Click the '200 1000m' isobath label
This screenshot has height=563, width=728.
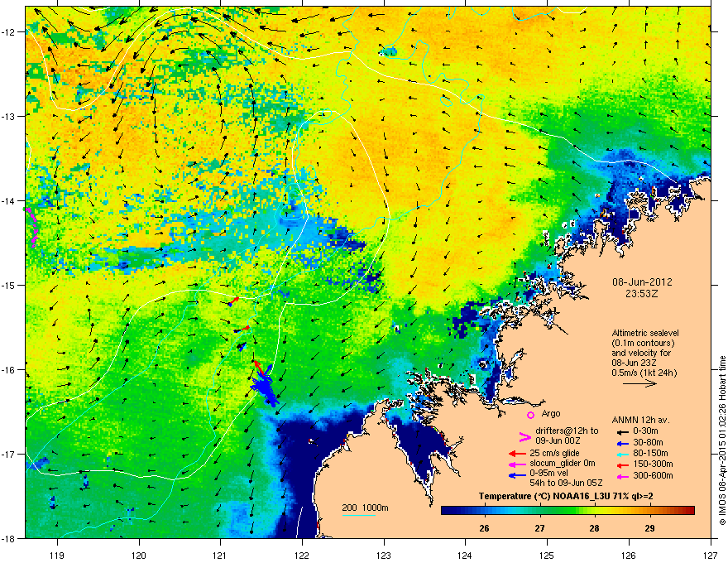[x=365, y=508]
